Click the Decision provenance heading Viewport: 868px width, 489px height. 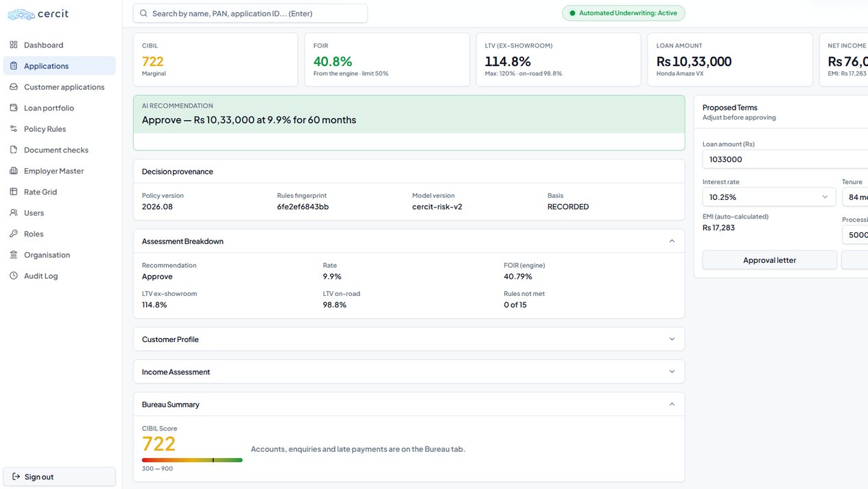click(x=178, y=172)
